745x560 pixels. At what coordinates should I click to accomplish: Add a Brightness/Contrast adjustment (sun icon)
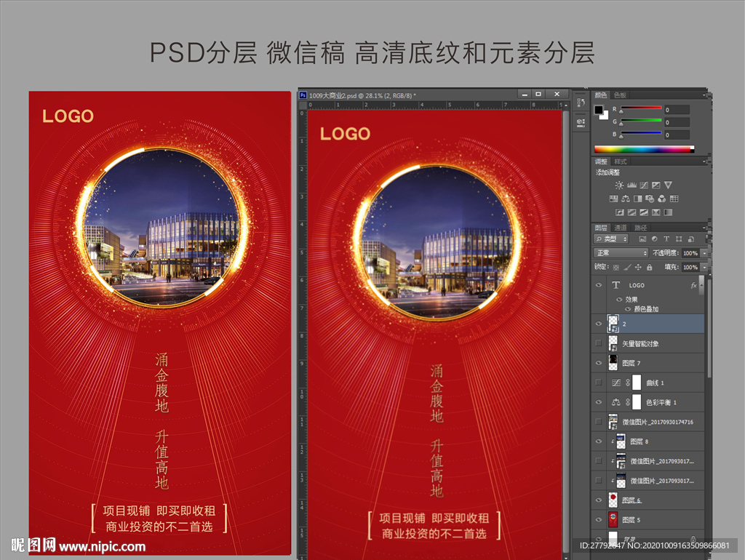coord(619,185)
